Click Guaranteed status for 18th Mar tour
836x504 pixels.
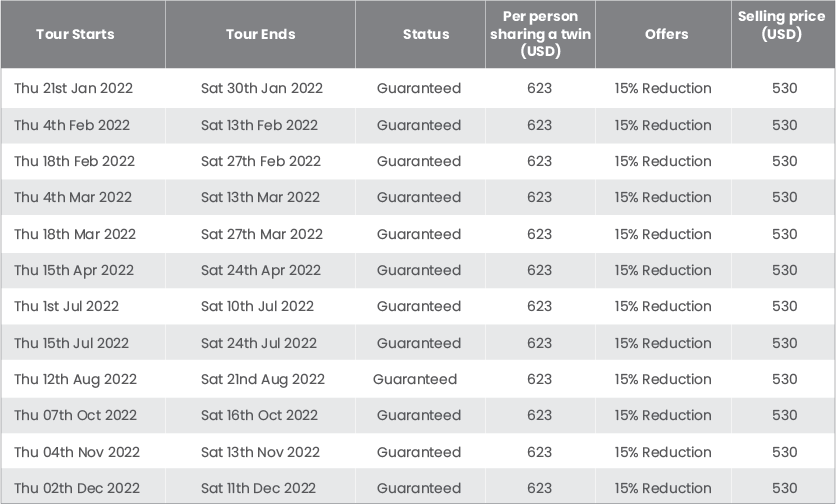tap(419, 234)
